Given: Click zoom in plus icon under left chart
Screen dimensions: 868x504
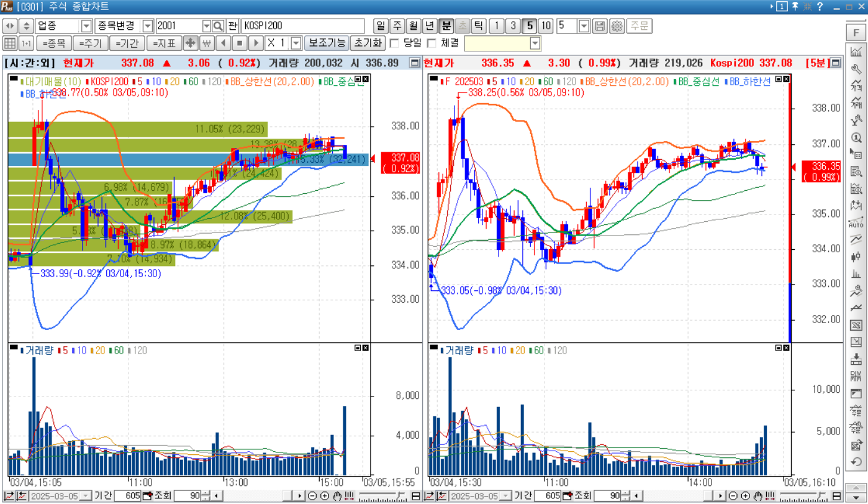Looking at the screenshot, I should click(x=324, y=496).
